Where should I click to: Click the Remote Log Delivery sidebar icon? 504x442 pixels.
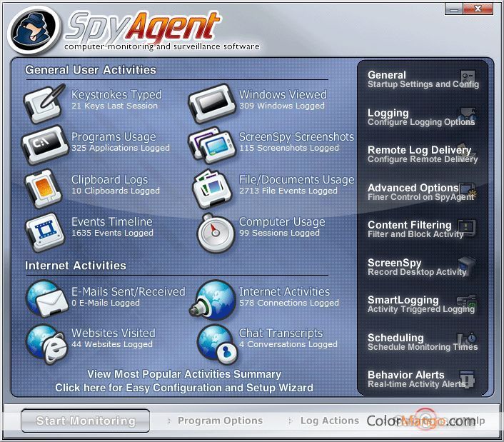pyautogui.click(x=466, y=151)
